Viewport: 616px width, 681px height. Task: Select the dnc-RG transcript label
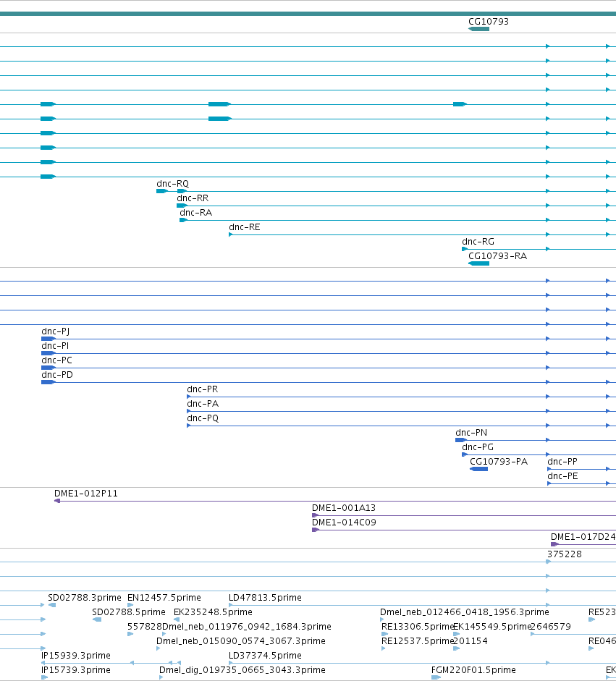(478, 242)
